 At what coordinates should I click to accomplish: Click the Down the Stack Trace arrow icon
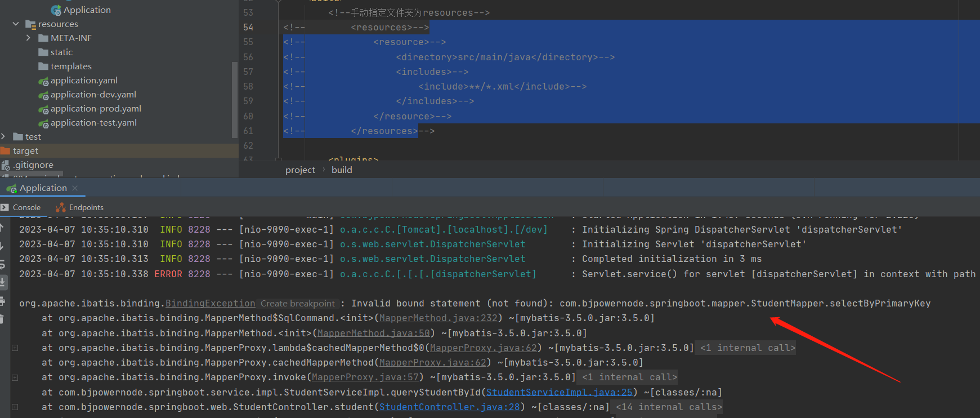pyautogui.click(x=2, y=246)
